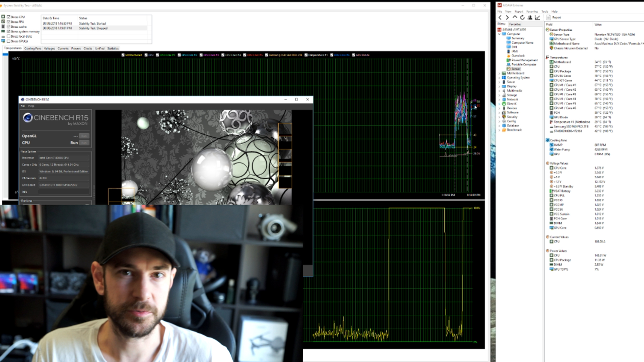Screen dimensions: 644x362
Task: Click the temperature graph left slider handle
Action: click(x=5, y=54)
